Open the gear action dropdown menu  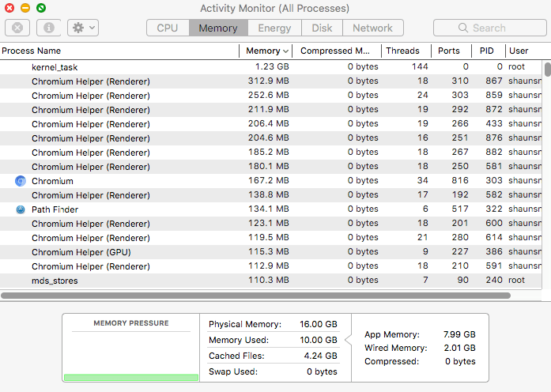(x=83, y=28)
